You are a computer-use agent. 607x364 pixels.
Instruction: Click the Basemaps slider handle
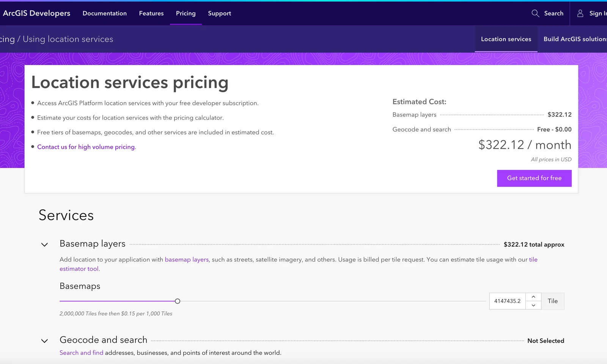178,301
